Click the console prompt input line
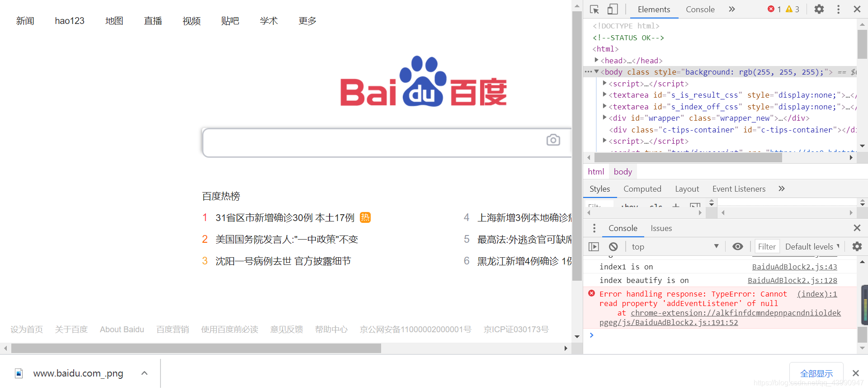The height and width of the screenshot is (391, 868). click(x=723, y=335)
